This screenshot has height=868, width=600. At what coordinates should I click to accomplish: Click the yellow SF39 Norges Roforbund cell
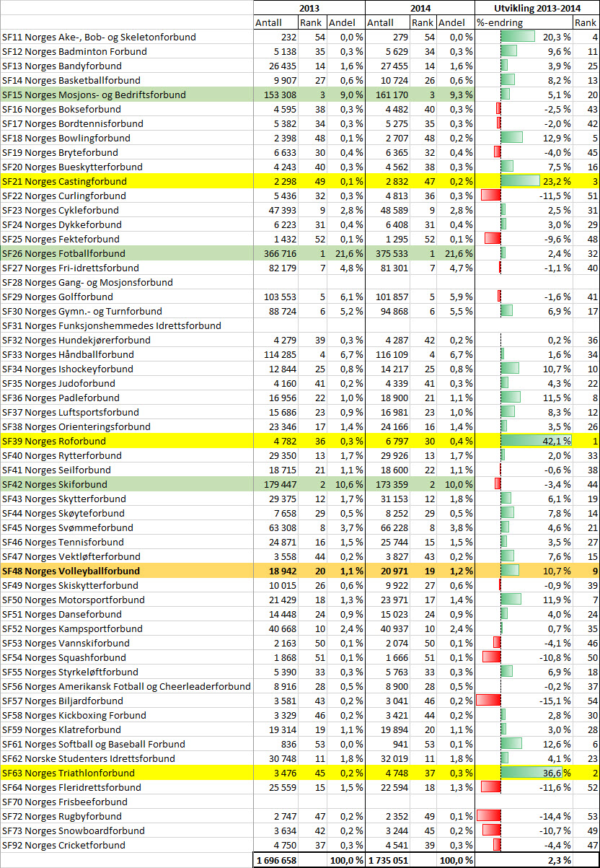[54, 441]
